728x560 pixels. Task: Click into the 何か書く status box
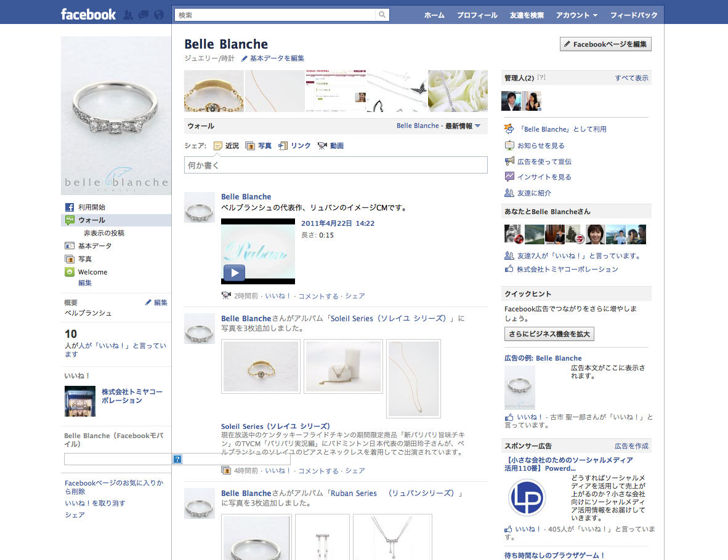pos(336,165)
